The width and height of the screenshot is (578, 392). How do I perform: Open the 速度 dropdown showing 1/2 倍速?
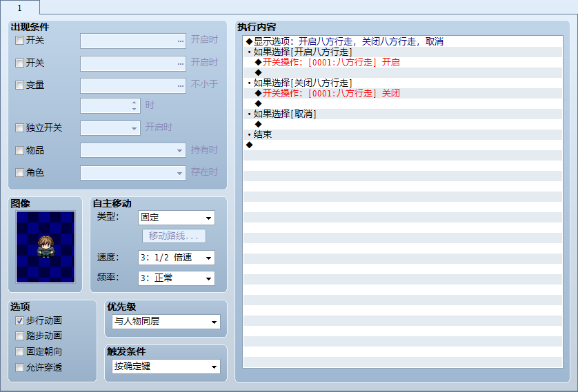click(176, 258)
